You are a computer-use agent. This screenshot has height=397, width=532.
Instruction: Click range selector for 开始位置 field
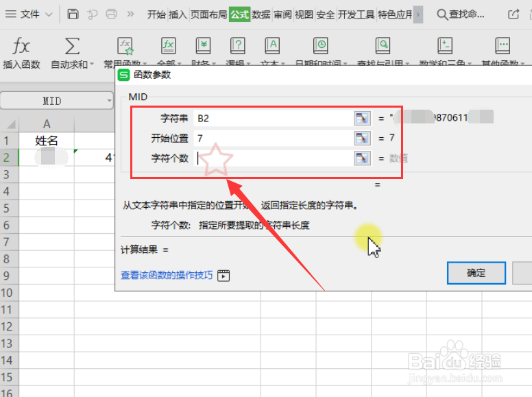(362, 139)
